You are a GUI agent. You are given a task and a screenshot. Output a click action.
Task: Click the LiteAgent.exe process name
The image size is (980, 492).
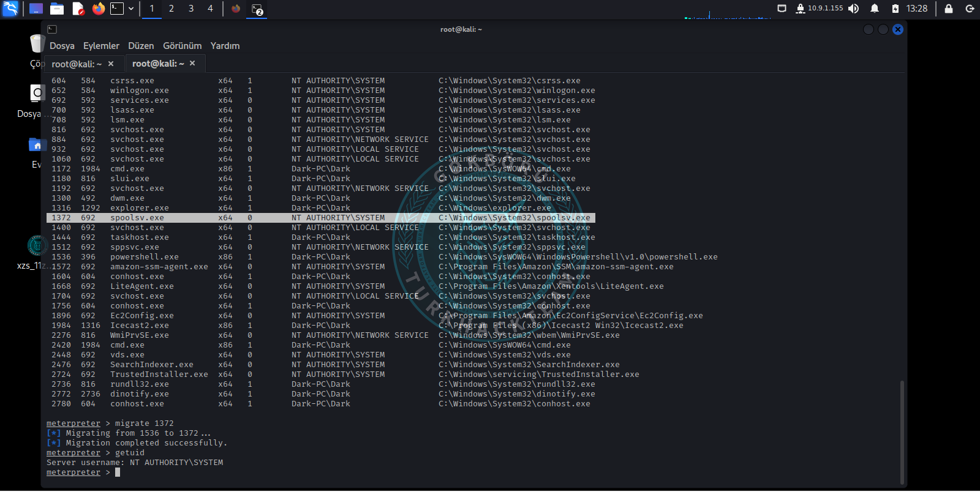click(142, 286)
